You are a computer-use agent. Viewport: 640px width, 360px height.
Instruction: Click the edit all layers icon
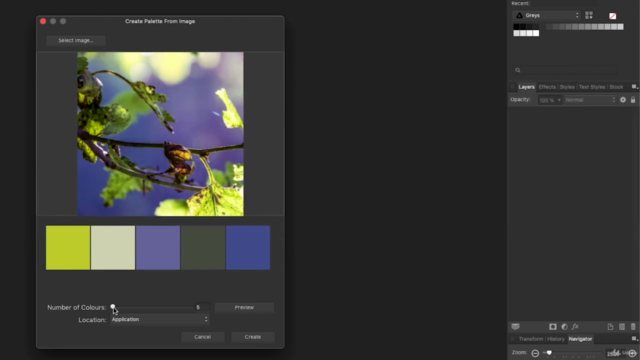(516, 327)
